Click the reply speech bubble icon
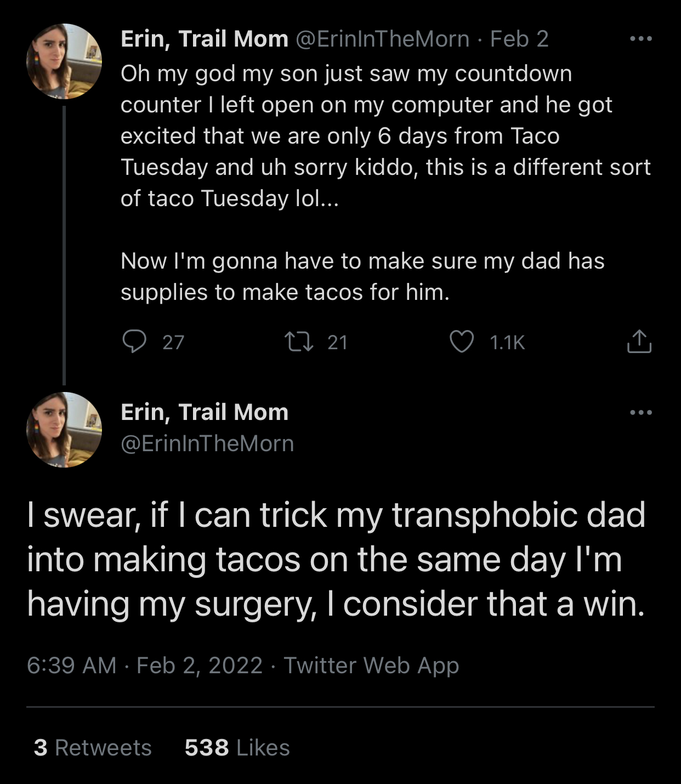 click(134, 342)
